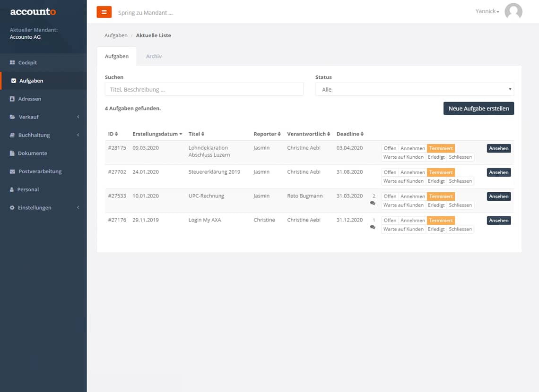Click Reto Bugmann in Verantwortlich column
Screen dimensions: 539x392
click(305, 196)
